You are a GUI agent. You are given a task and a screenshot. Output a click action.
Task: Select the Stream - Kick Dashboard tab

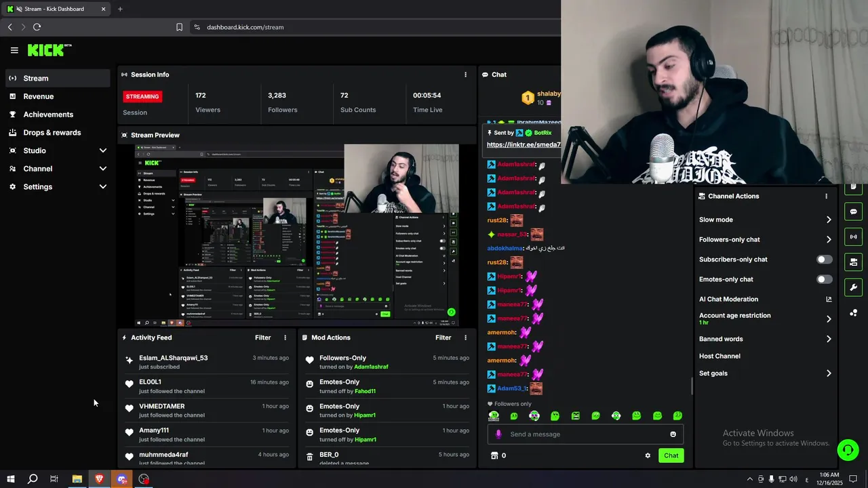(x=56, y=9)
